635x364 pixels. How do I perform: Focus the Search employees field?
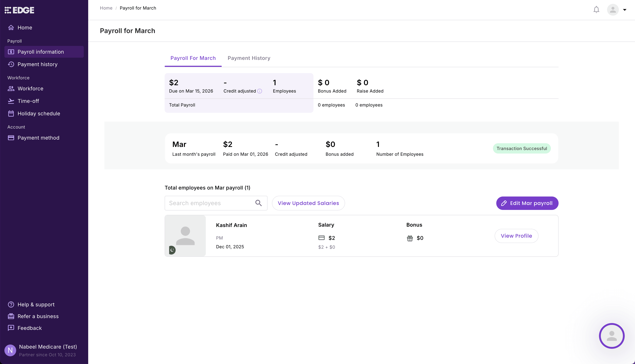[210, 203]
